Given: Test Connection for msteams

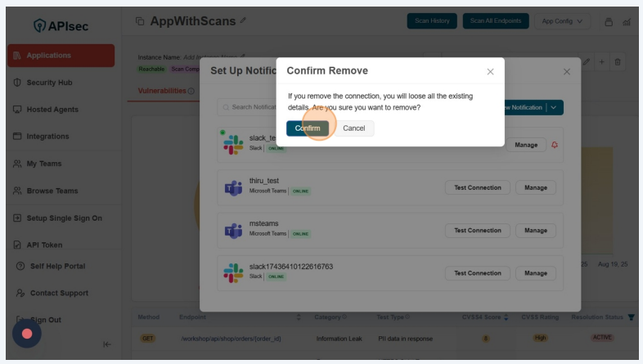Looking at the screenshot, I should (478, 231).
